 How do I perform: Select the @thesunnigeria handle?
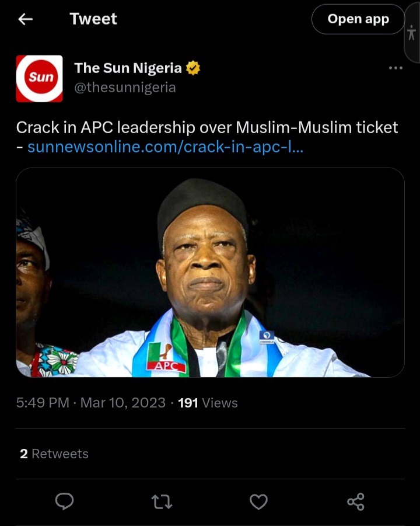(125, 88)
